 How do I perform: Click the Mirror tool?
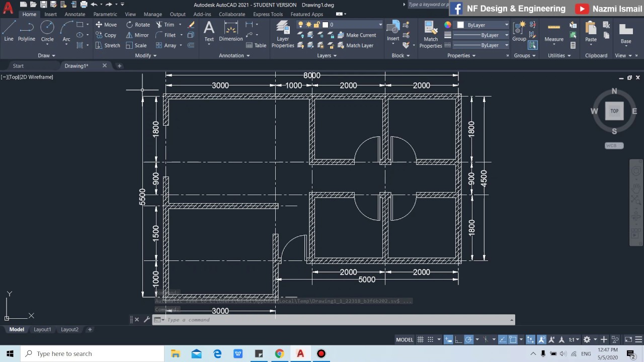[x=137, y=35]
